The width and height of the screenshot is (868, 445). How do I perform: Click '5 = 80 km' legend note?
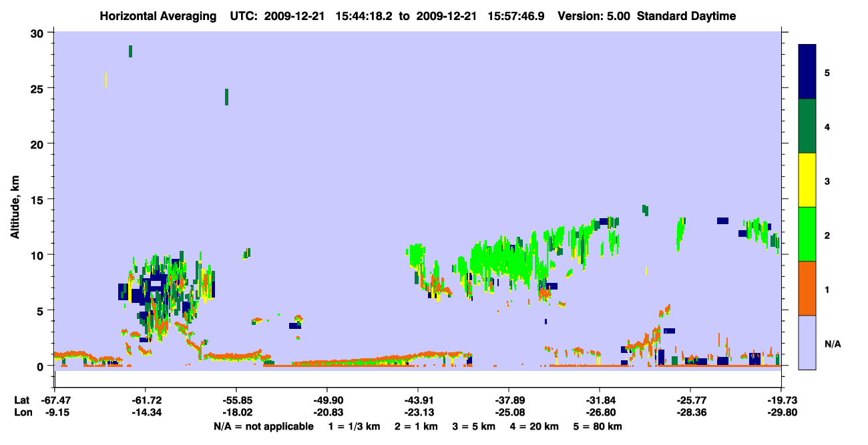pyautogui.click(x=598, y=426)
